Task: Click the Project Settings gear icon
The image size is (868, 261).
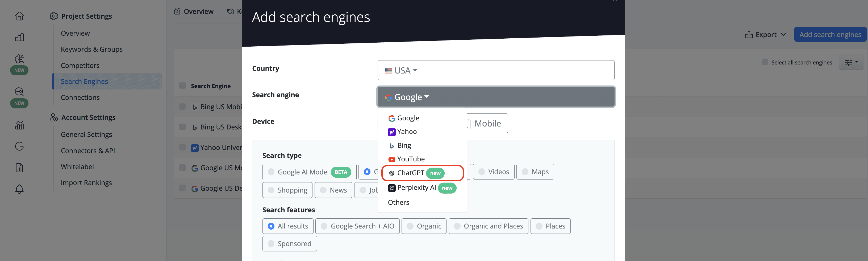Action: [x=53, y=16]
